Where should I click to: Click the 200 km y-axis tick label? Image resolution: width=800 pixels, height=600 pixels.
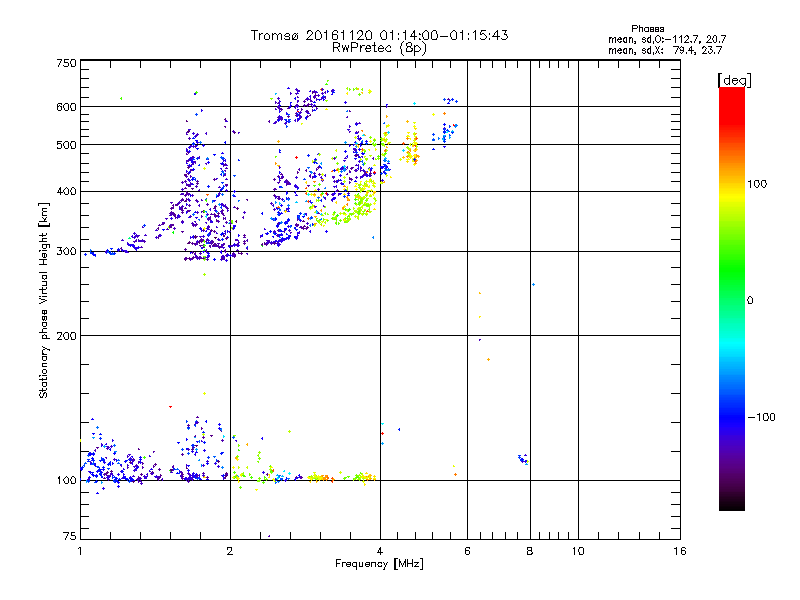(66, 336)
